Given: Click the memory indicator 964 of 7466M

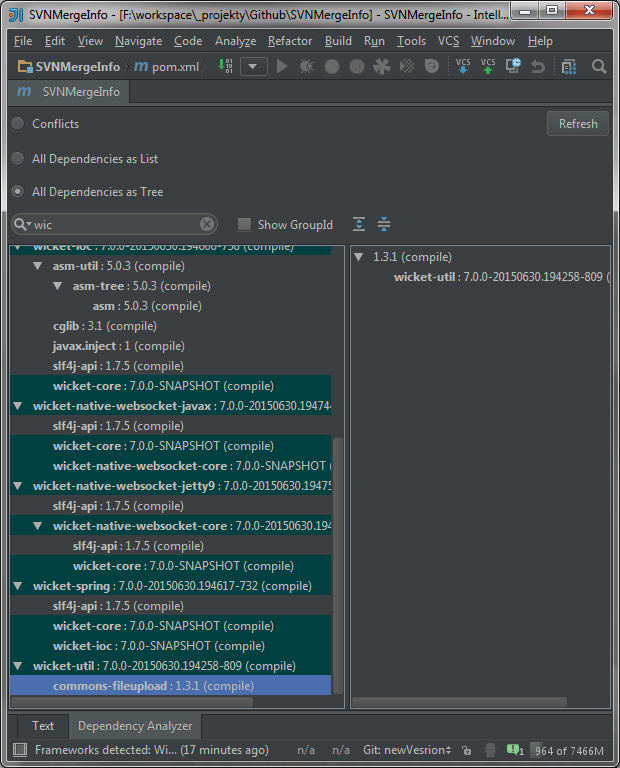Looking at the screenshot, I should pyautogui.click(x=569, y=750).
